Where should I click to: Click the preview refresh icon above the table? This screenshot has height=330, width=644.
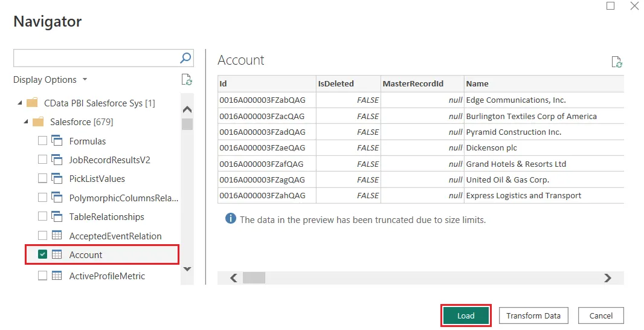pyautogui.click(x=616, y=62)
